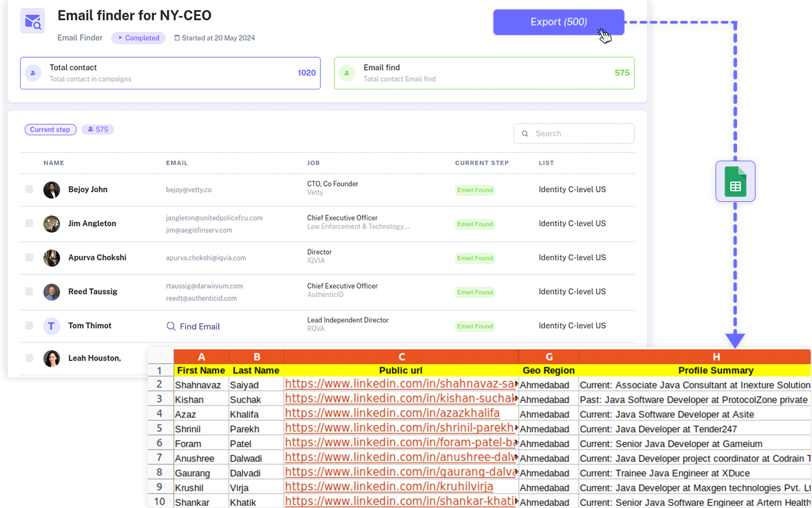This screenshot has width=812, height=508.
Task: Open Leah Houston's avatar photo
Action: (51, 358)
